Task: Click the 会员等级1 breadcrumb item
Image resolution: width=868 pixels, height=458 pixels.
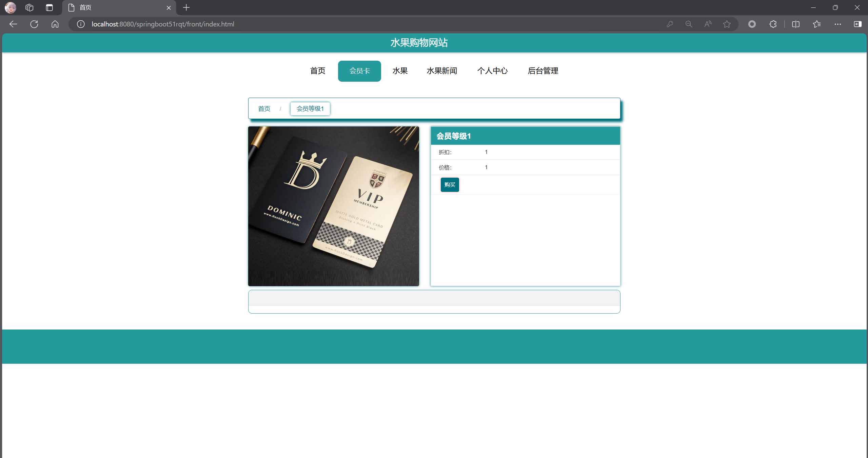Action: click(310, 109)
